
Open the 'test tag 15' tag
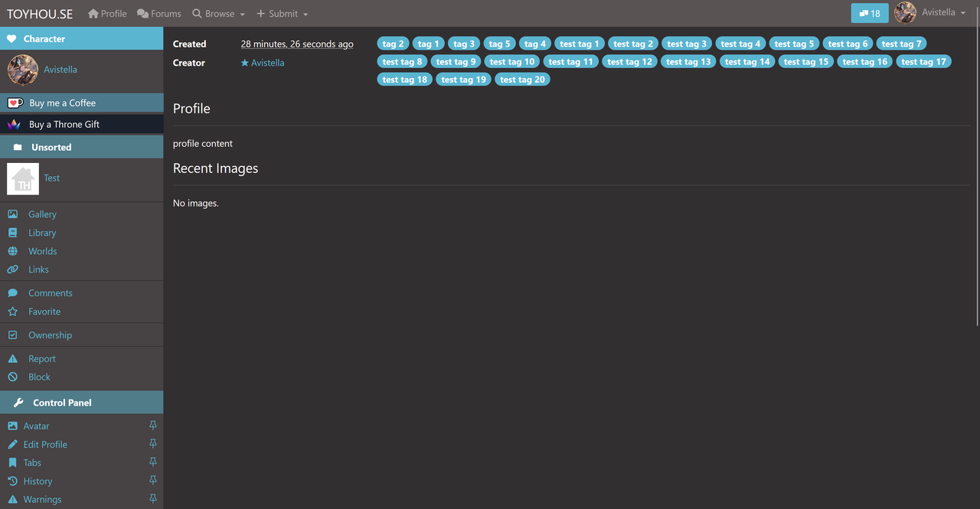tap(805, 61)
